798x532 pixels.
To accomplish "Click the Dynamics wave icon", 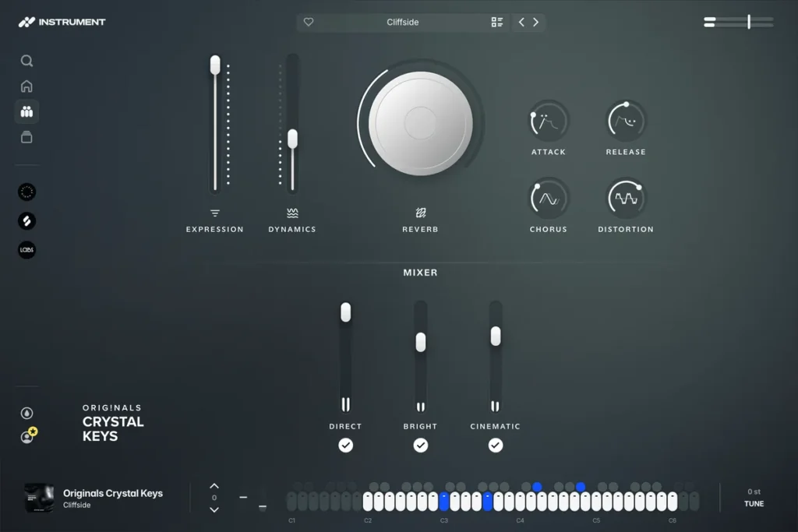I will (292, 213).
